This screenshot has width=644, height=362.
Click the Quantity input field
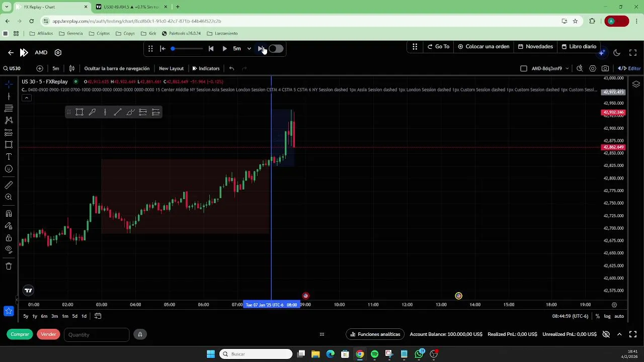click(x=97, y=334)
